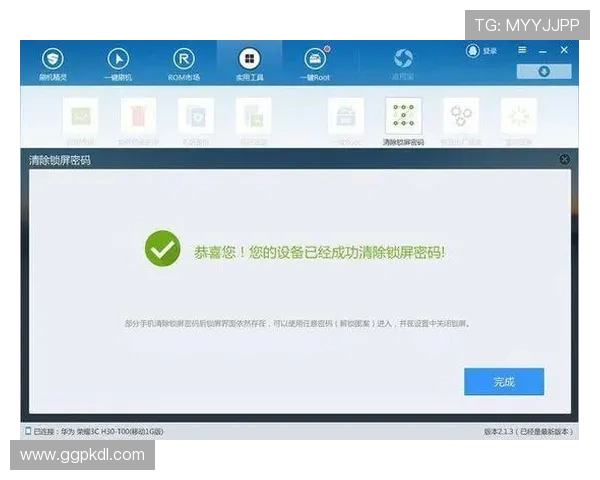Click the faded spinner tool icon
The image size is (600, 480).
click(519, 116)
